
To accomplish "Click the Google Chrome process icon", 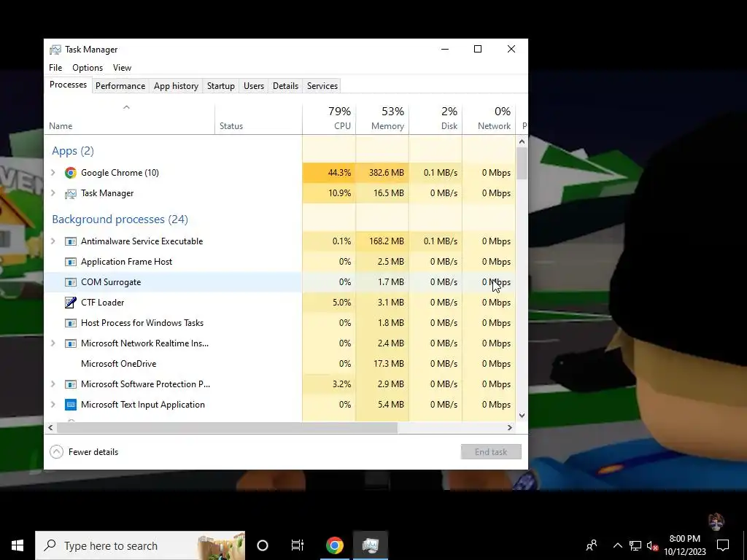I will click(x=71, y=173).
